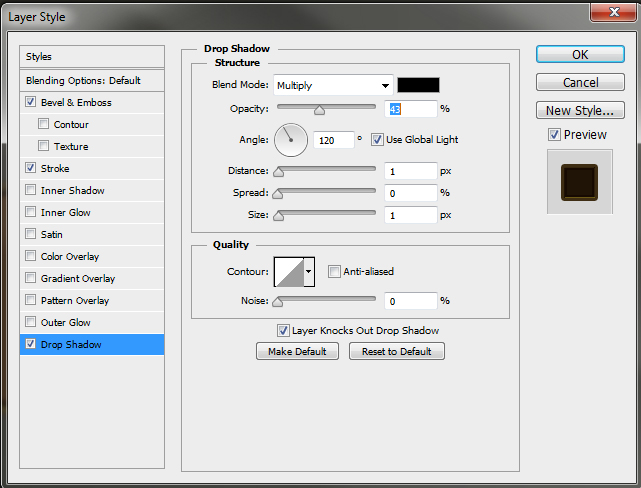Toggle Use Global Light checkbox
The width and height of the screenshot is (641, 488).
pos(378,139)
